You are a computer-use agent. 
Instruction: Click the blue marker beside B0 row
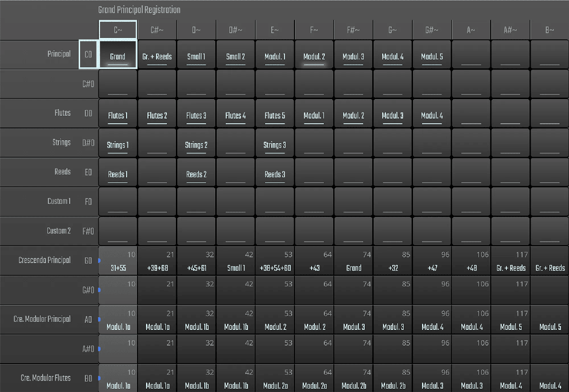(100, 378)
